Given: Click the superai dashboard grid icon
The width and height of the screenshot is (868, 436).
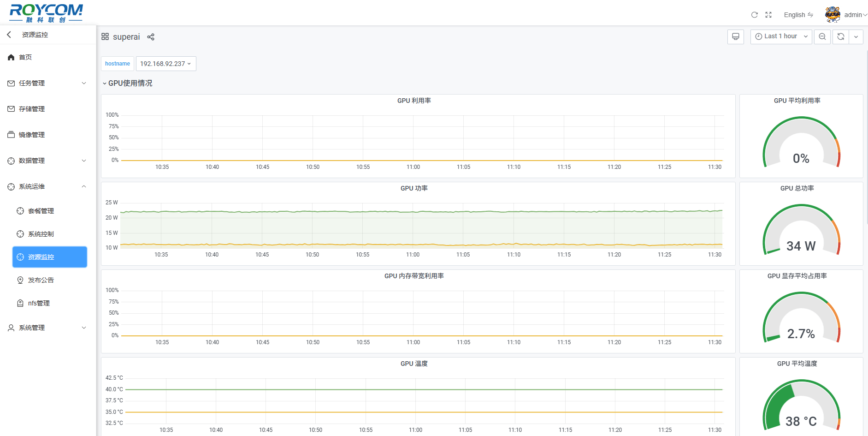Looking at the screenshot, I should tap(105, 36).
